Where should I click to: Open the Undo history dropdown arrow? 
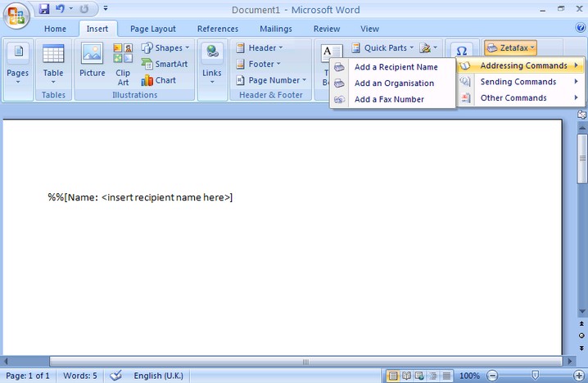pos(70,9)
